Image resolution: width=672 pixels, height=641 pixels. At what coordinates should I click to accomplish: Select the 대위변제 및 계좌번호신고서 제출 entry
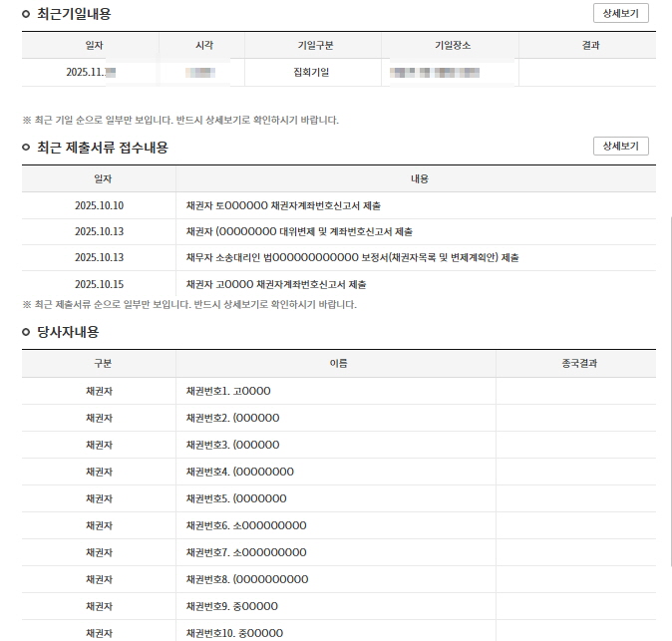(x=299, y=232)
